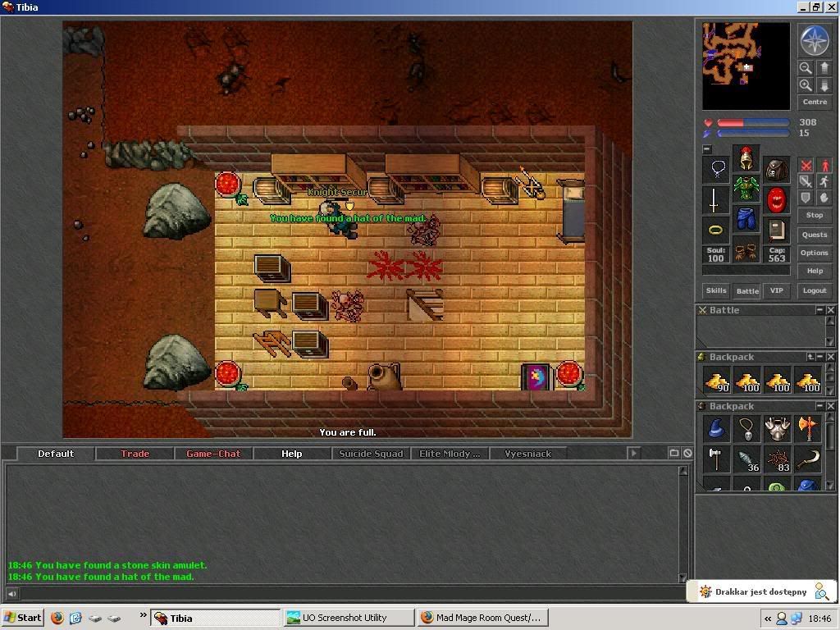This screenshot has height=630, width=840.
Task: Select the blue legs equipment slot
Action: click(746, 218)
